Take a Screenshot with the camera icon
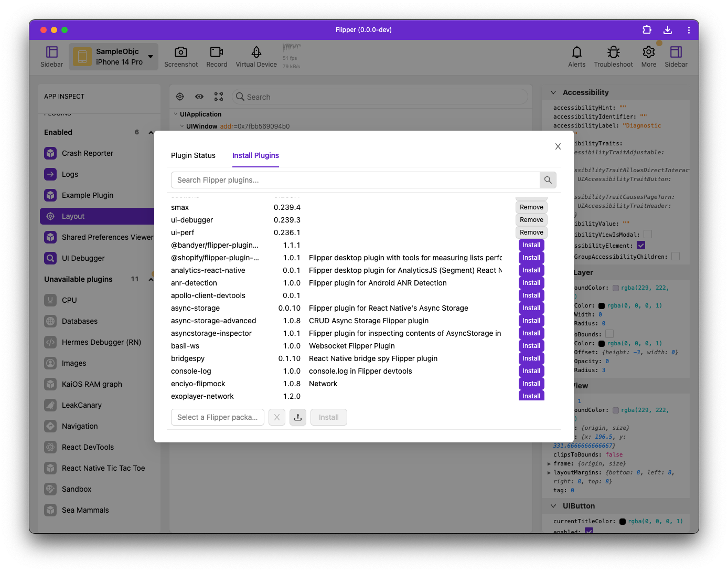 point(181,56)
